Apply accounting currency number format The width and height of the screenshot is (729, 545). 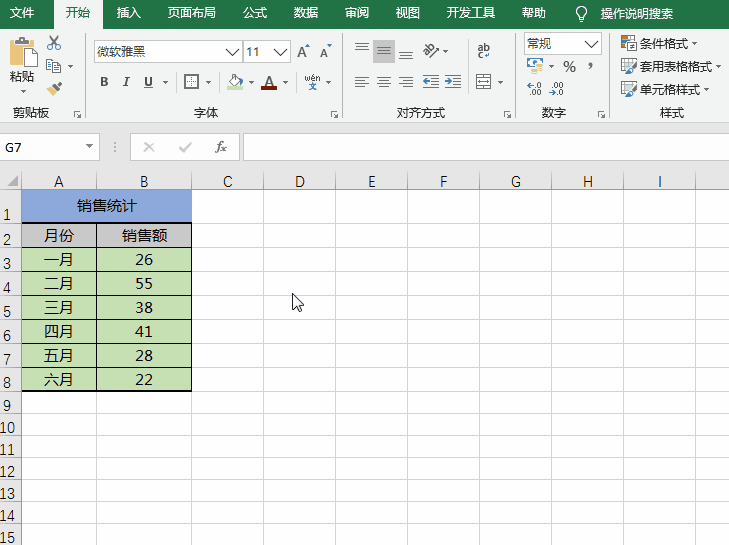[x=535, y=66]
